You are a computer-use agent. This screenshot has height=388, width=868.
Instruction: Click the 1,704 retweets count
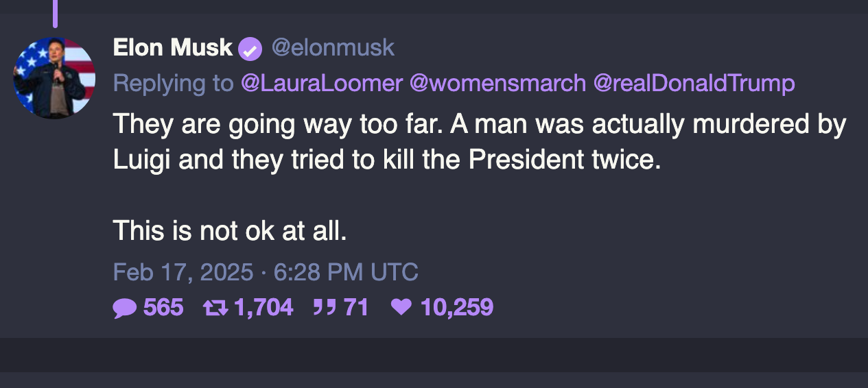[263, 308]
